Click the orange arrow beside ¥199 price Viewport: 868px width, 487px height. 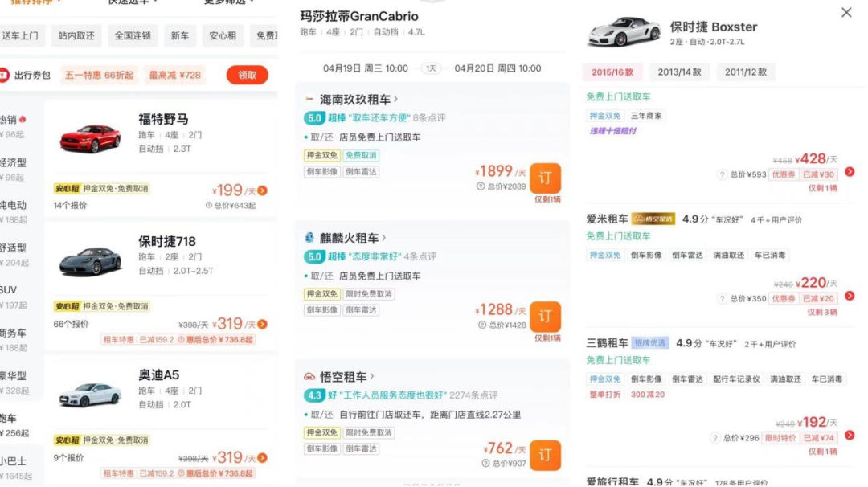263,191
